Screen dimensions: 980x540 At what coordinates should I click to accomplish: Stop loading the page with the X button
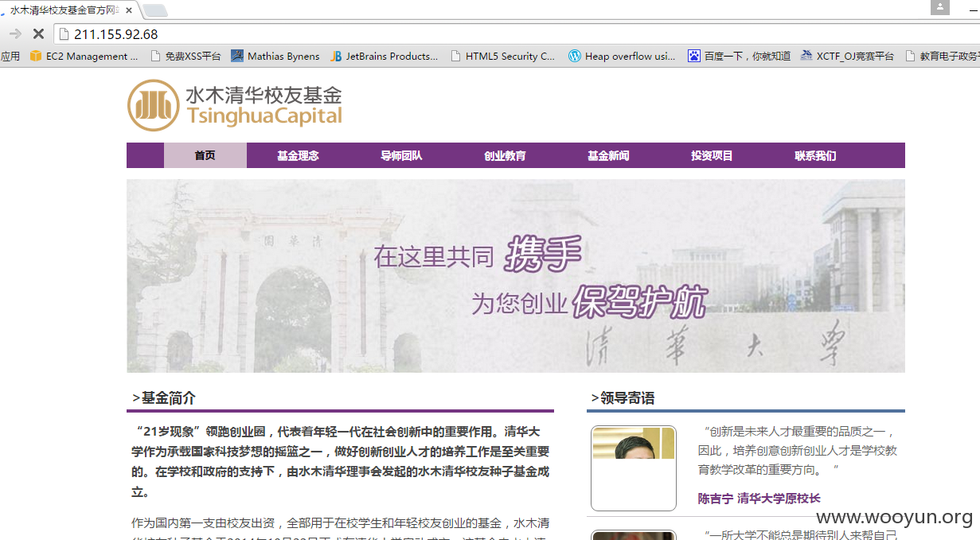pyautogui.click(x=37, y=34)
